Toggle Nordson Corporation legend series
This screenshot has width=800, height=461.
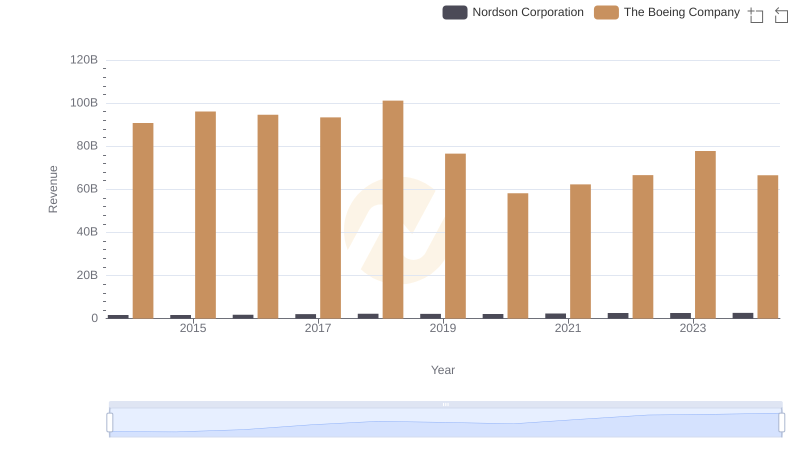(513, 12)
